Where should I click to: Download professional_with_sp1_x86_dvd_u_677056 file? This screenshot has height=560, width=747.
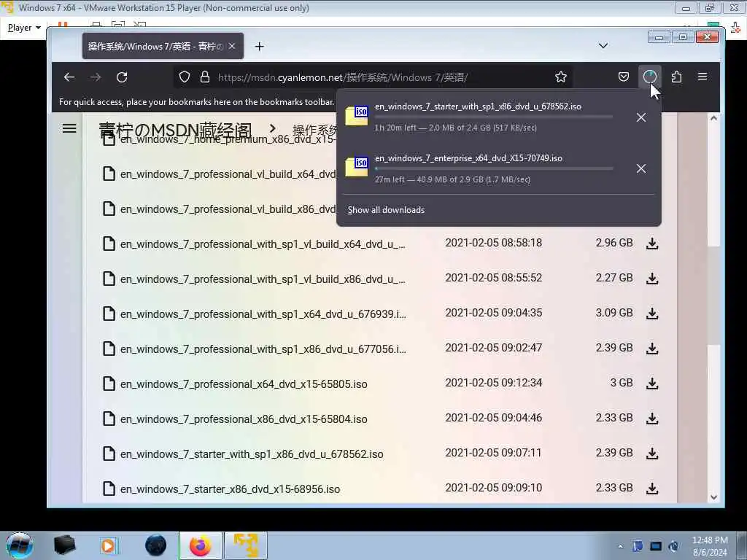[652, 348]
